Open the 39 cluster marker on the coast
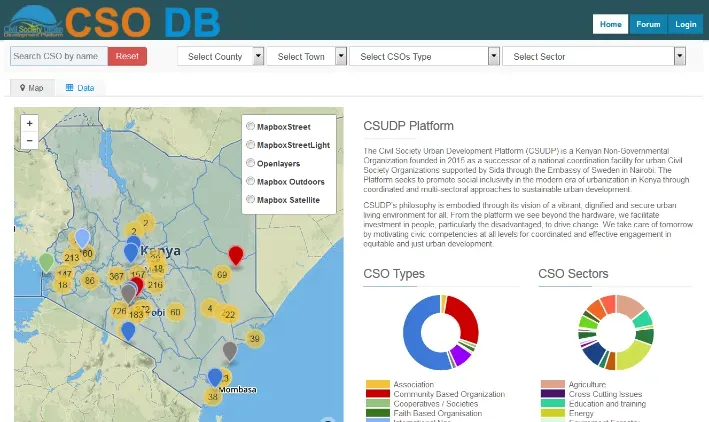The height and width of the screenshot is (422, 709). click(x=255, y=338)
